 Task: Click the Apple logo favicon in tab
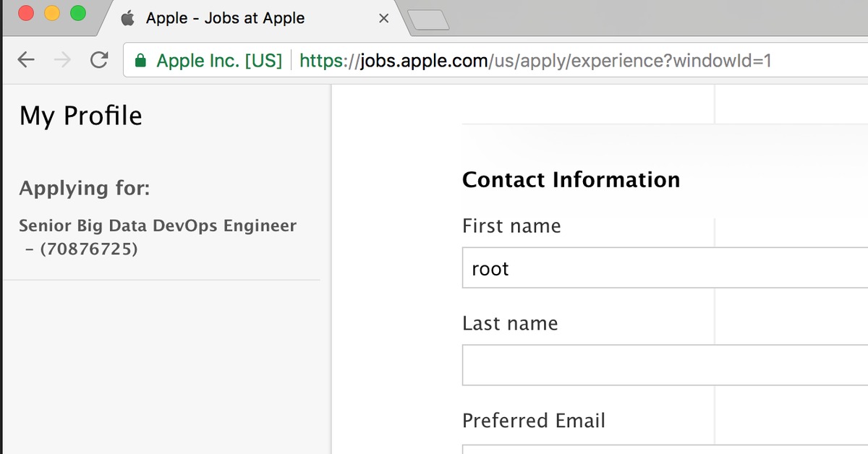128,18
